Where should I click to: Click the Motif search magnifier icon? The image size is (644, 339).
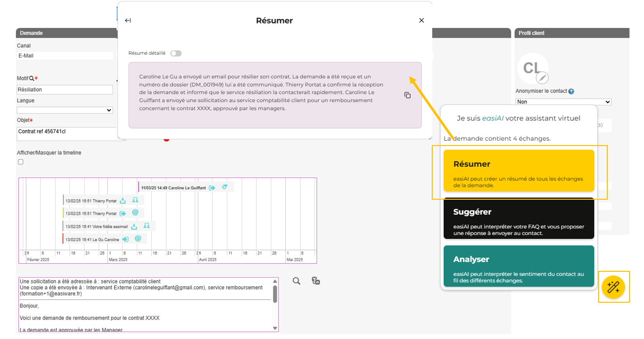tap(31, 78)
